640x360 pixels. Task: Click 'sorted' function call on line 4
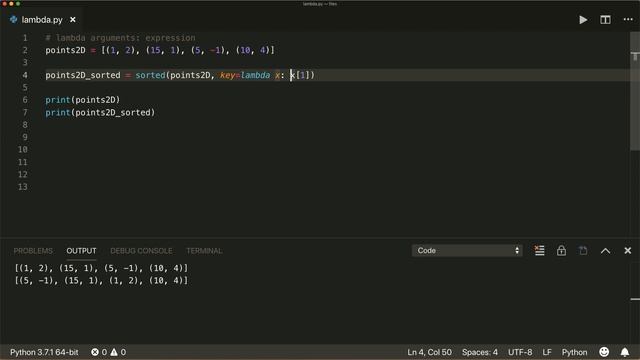pos(150,75)
